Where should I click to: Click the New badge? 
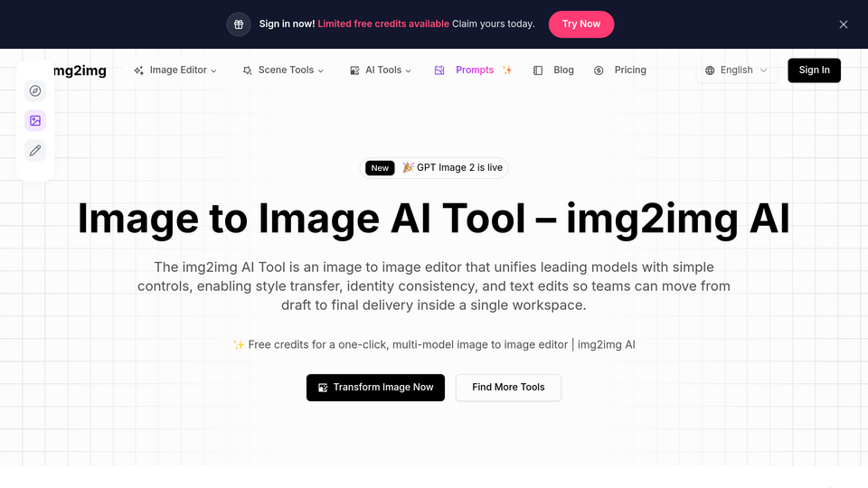380,168
